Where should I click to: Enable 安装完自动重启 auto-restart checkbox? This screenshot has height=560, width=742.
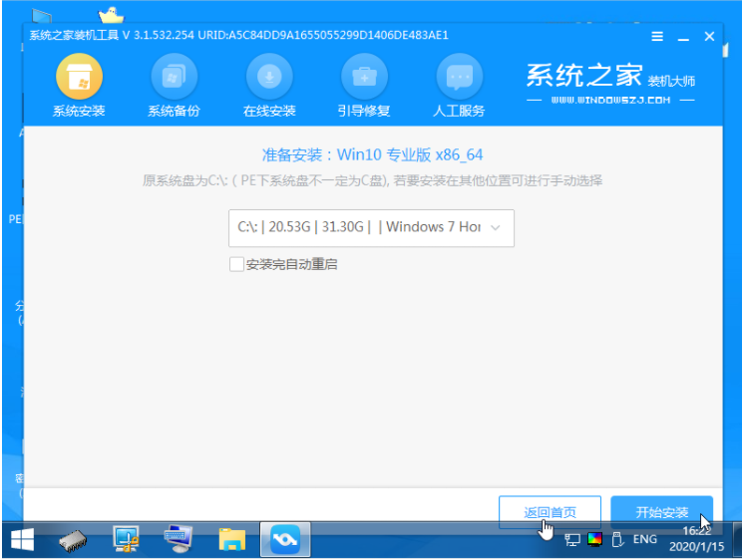tap(236, 264)
